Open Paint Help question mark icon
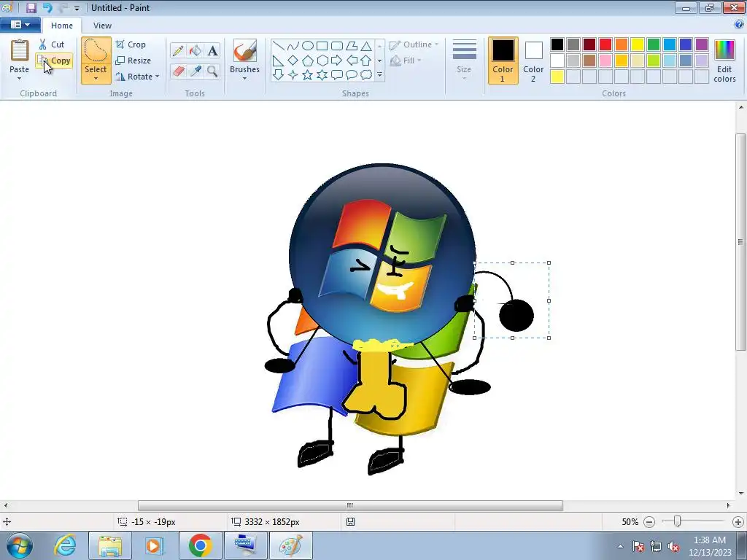Viewport: 747px width, 560px height. point(739,25)
